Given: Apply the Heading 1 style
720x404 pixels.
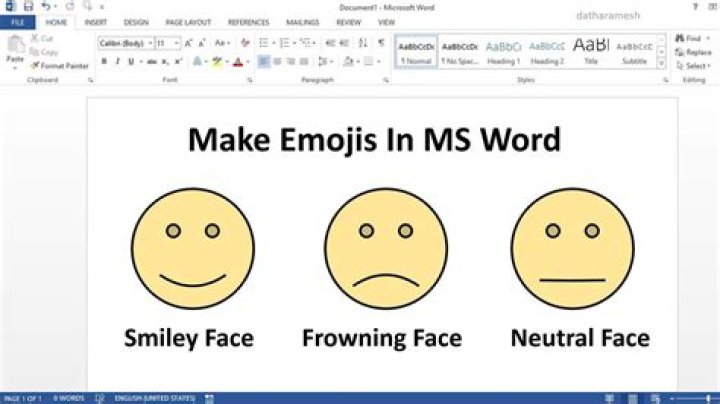Looking at the screenshot, I should click(503, 52).
